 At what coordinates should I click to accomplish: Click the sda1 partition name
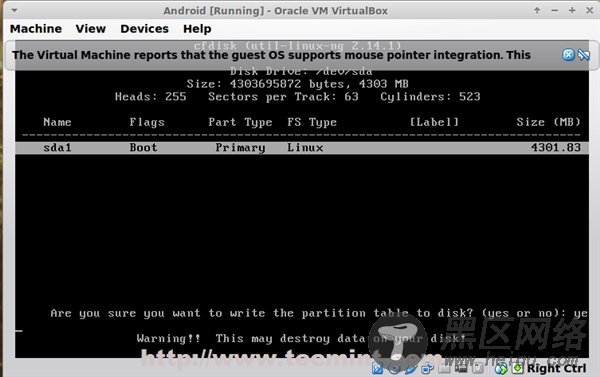tap(57, 147)
